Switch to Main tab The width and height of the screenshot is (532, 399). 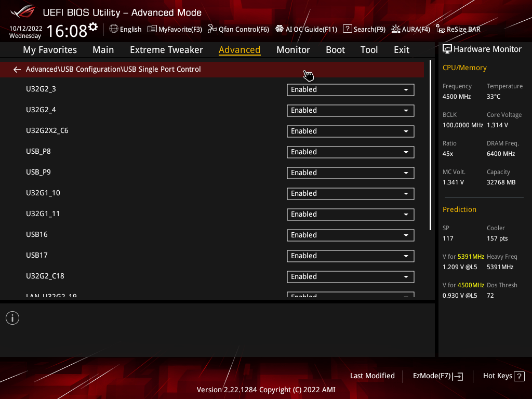(103, 50)
